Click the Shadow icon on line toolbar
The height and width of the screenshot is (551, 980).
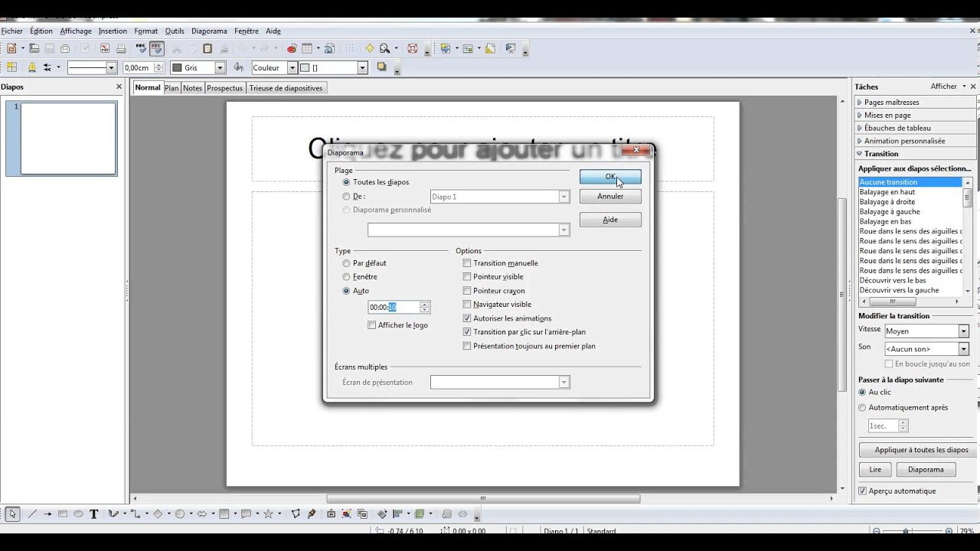(381, 67)
